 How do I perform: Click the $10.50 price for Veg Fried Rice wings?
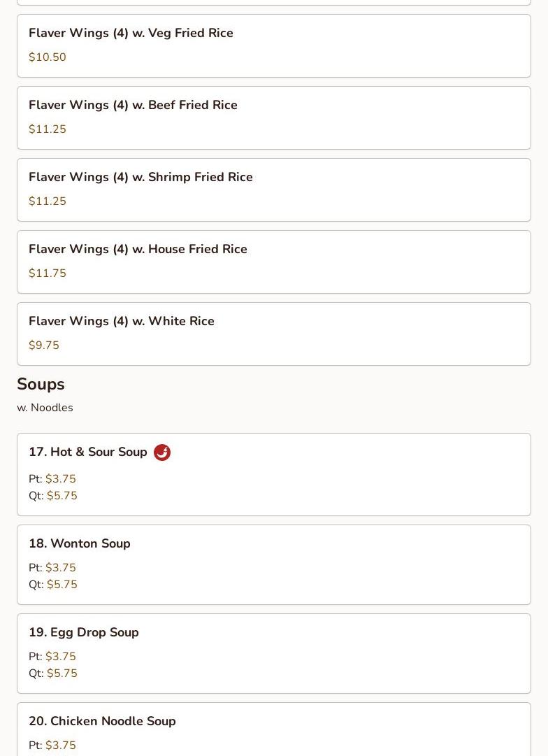click(48, 57)
